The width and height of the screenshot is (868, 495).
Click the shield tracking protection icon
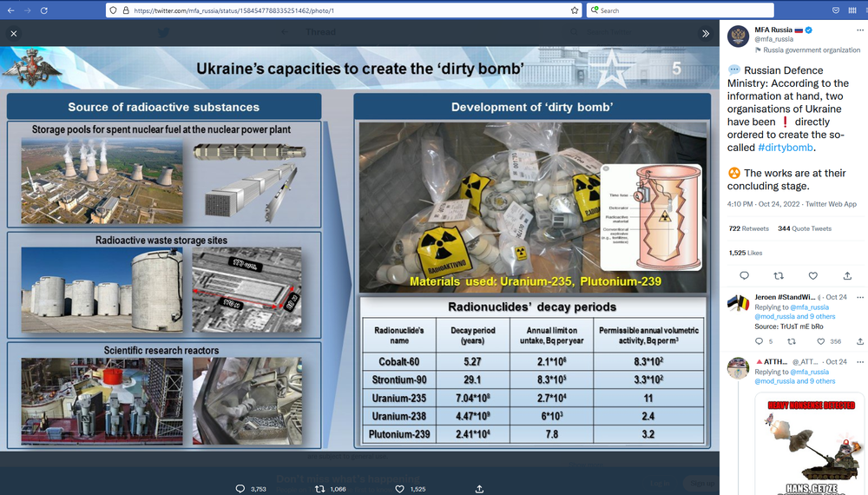pos(114,10)
